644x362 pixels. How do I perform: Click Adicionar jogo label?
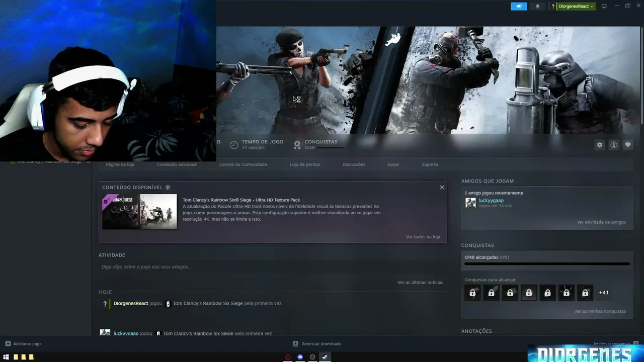[x=27, y=344]
